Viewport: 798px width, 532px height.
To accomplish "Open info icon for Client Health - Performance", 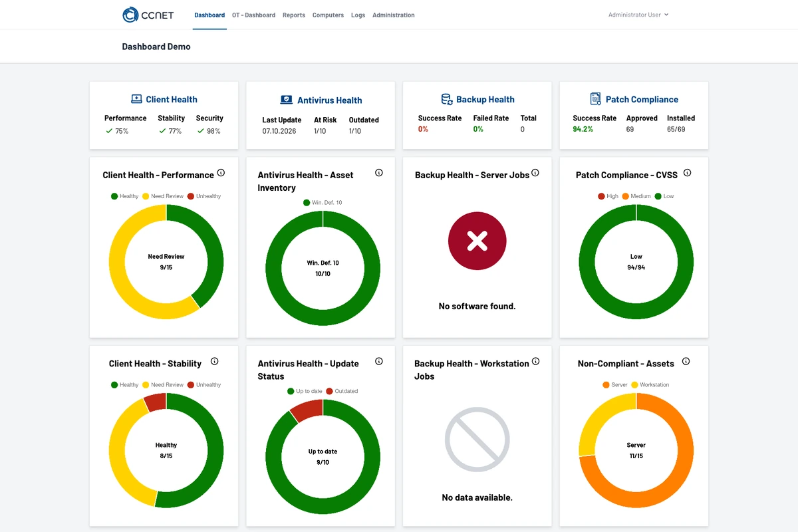I will [221, 173].
